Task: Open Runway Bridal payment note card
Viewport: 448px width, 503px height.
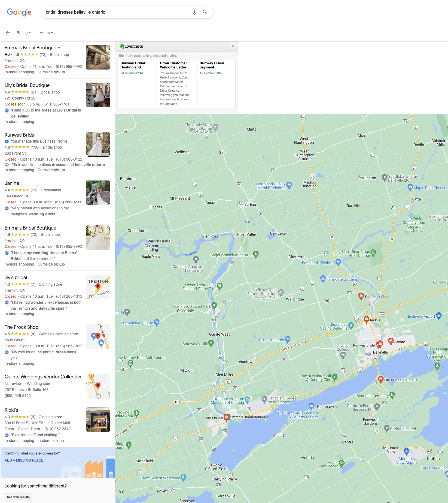Action: click(x=216, y=83)
